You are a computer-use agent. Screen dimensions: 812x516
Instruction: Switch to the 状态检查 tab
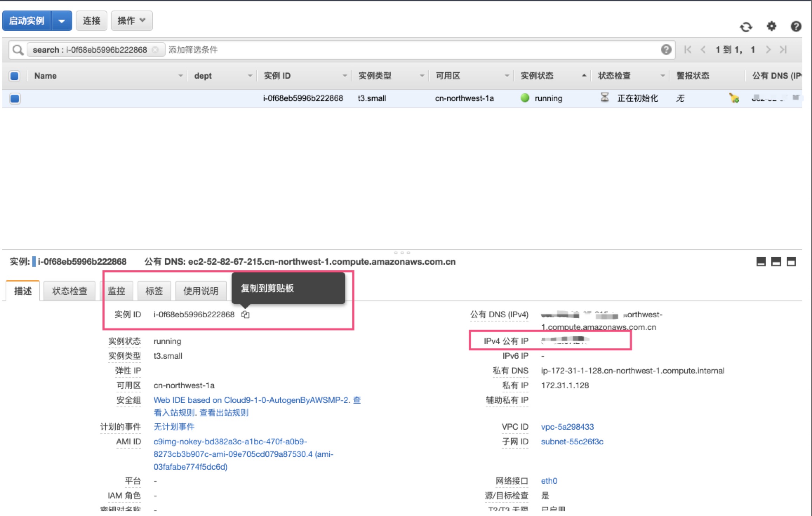click(69, 291)
